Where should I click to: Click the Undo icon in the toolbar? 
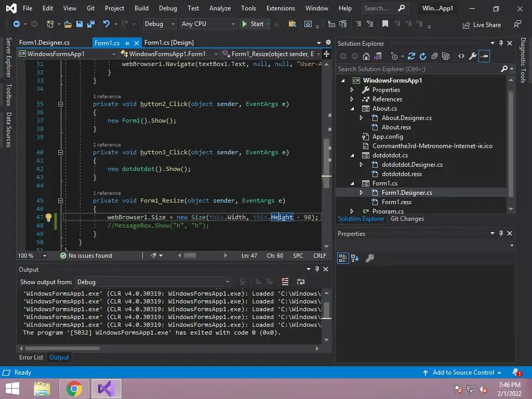point(107,24)
